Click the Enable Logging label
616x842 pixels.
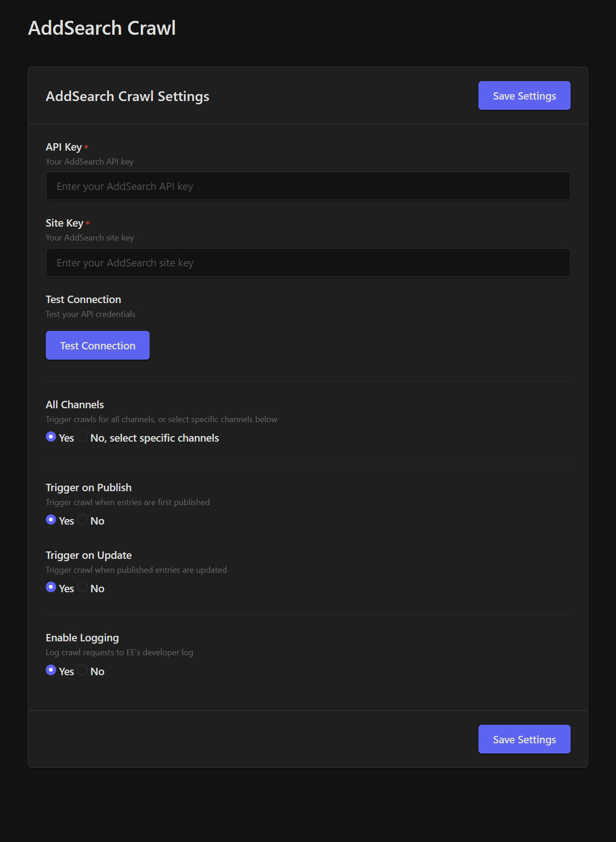point(82,637)
